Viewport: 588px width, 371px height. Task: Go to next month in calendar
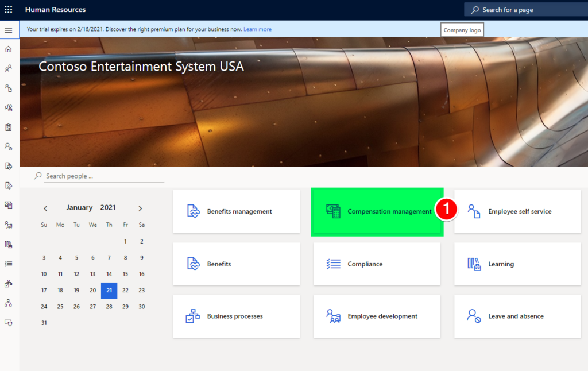click(140, 208)
